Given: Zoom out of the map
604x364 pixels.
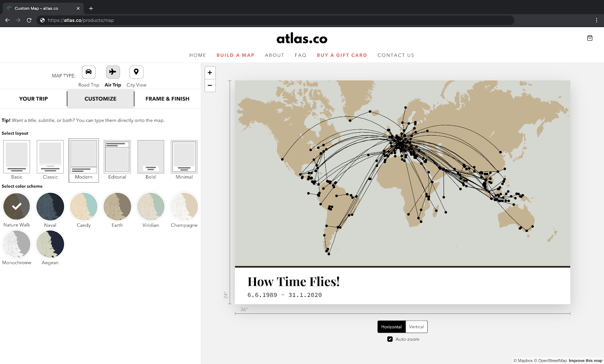Looking at the screenshot, I should click(210, 86).
